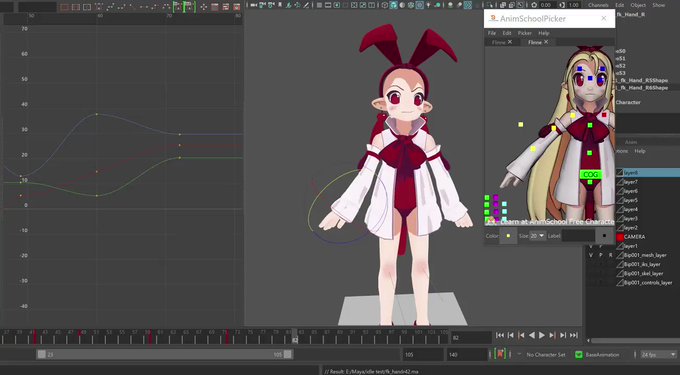Image resolution: width=680 pixels, height=375 pixels.
Task: Click animation end field showing 140
Action: point(467,354)
